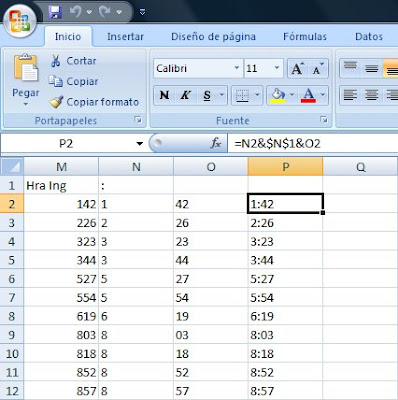Click cell P2 showing 1:42
Image resolution: width=398 pixels, height=400 pixels.
coord(286,204)
